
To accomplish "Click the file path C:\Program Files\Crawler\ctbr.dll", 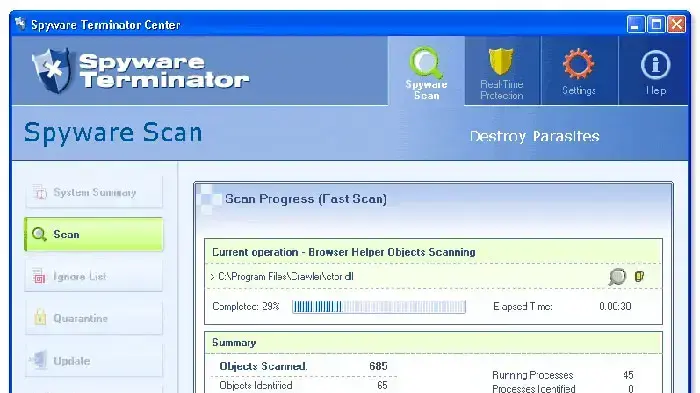I will tap(286, 276).
